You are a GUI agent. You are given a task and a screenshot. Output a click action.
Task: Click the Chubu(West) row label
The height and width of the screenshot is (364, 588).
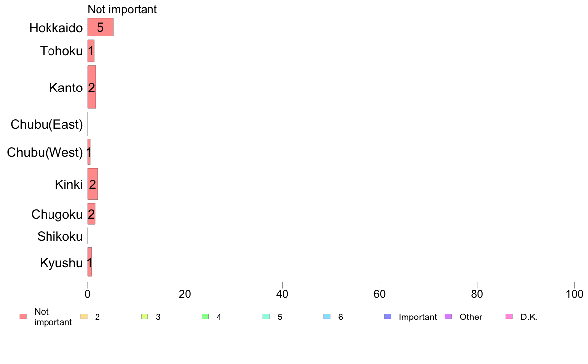(45, 153)
